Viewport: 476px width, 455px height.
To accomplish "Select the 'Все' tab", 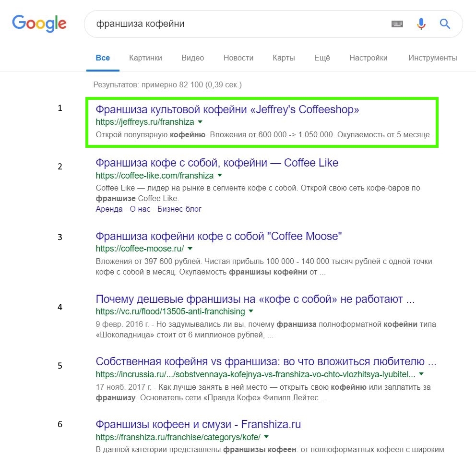I will [x=103, y=58].
